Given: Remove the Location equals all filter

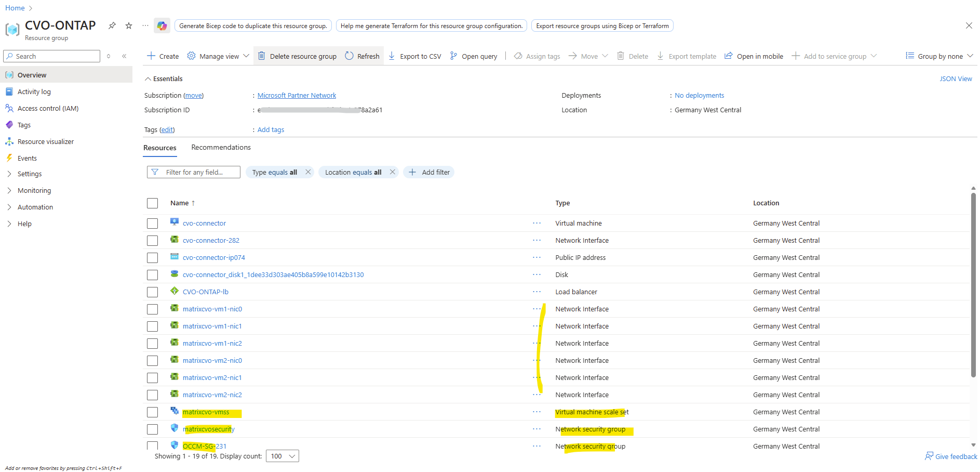Looking at the screenshot, I should [x=393, y=172].
